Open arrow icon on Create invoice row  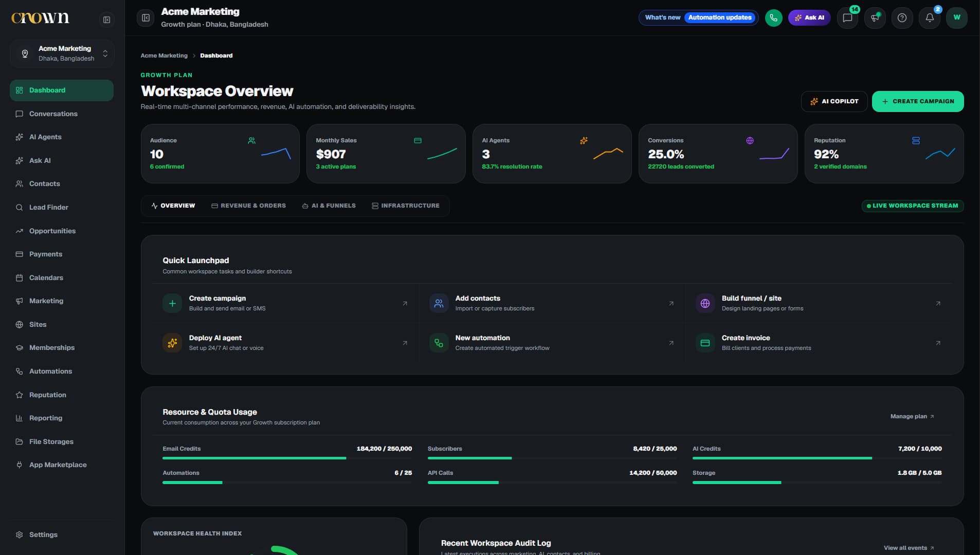938,343
